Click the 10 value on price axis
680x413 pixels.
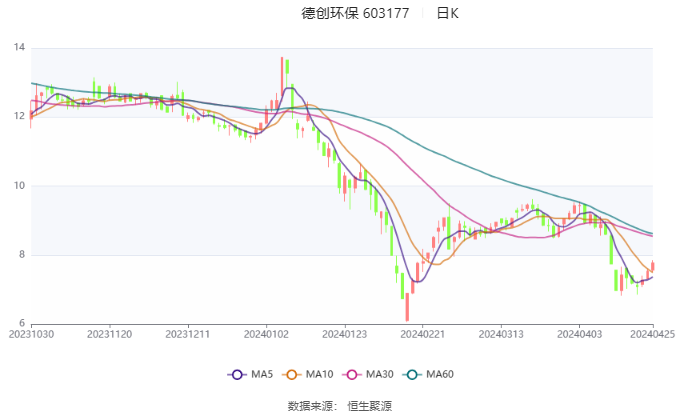pos(19,186)
